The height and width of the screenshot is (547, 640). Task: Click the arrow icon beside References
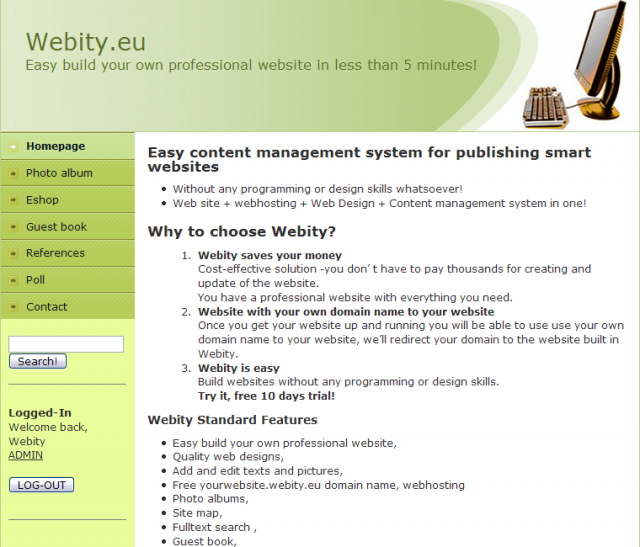(x=13, y=253)
